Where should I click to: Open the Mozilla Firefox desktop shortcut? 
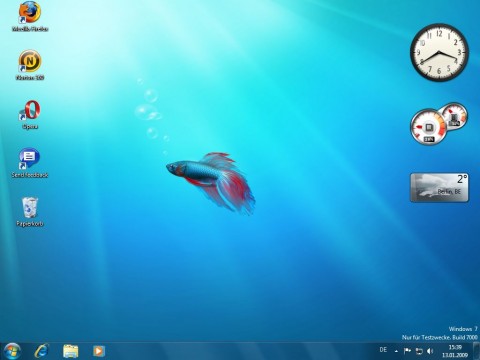coord(30,16)
